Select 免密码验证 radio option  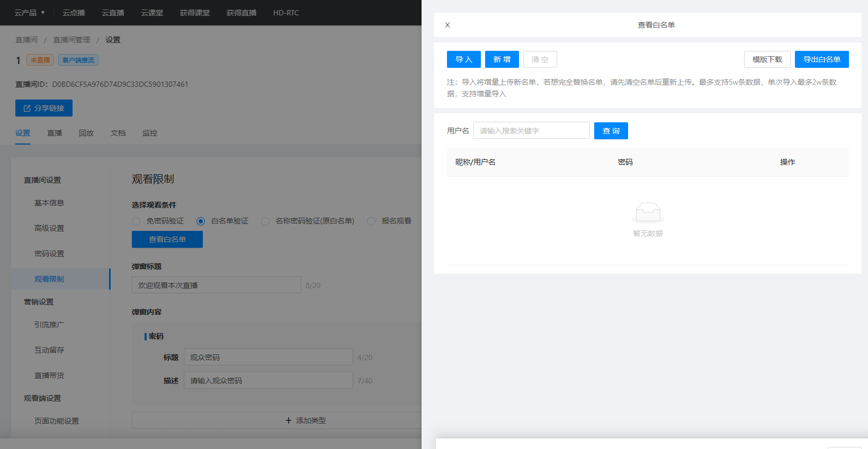[136, 221]
